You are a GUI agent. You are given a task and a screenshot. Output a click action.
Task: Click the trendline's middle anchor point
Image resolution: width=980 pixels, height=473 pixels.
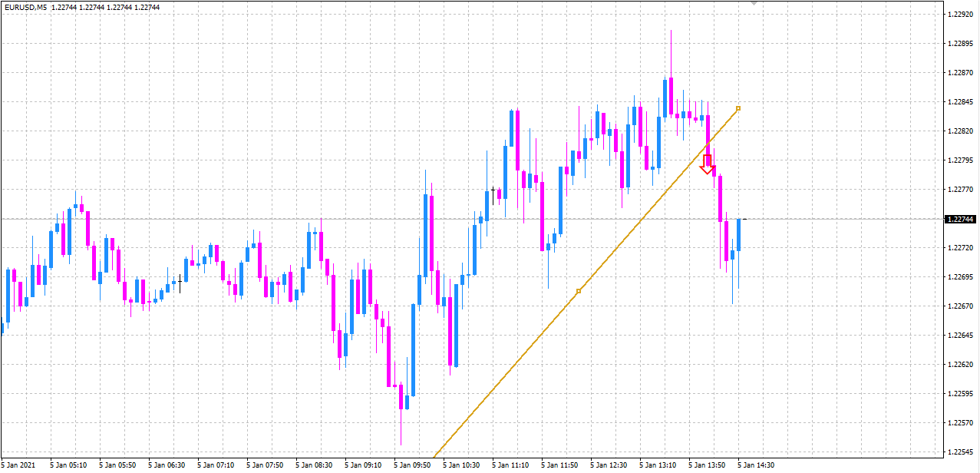point(579,291)
